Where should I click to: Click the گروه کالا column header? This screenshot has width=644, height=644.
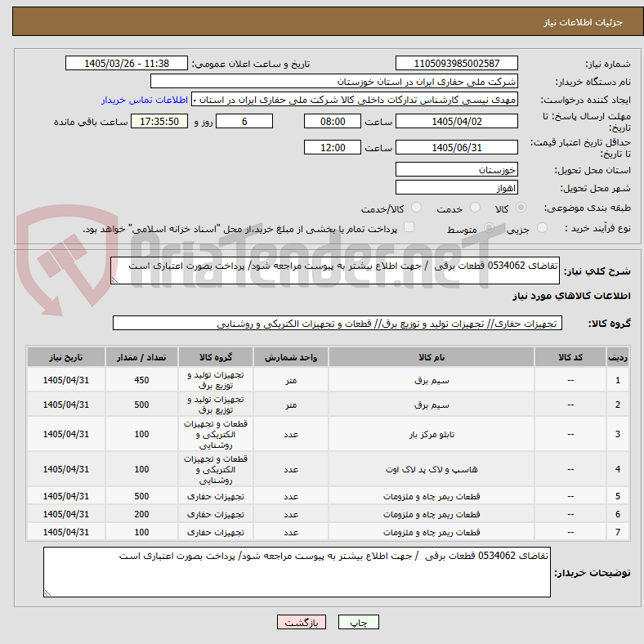[x=216, y=357]
